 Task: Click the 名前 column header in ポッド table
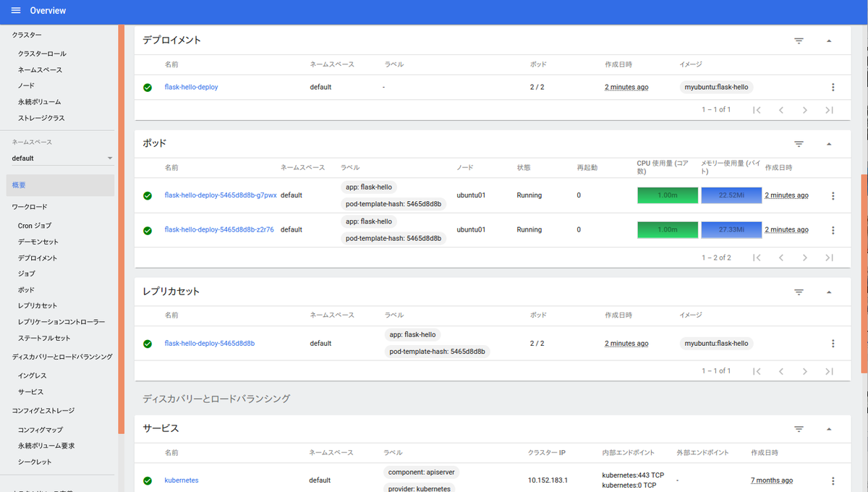tap(171, 168)
